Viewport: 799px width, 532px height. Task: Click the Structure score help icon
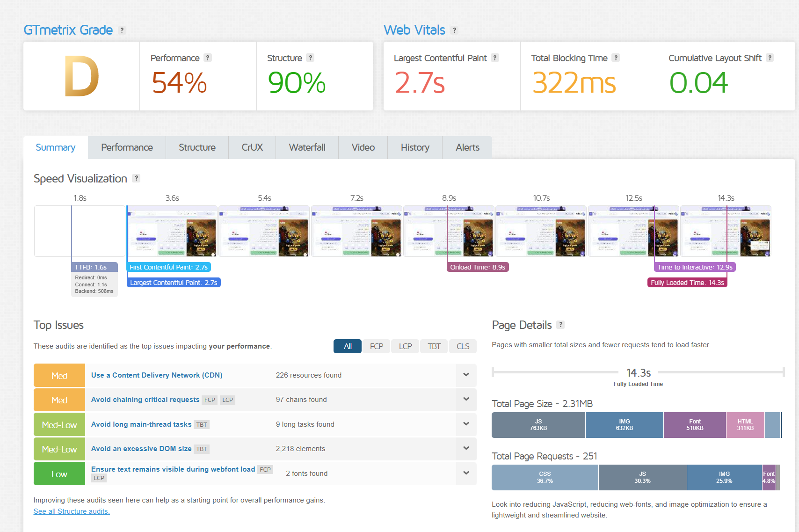[x=310, y=58]
